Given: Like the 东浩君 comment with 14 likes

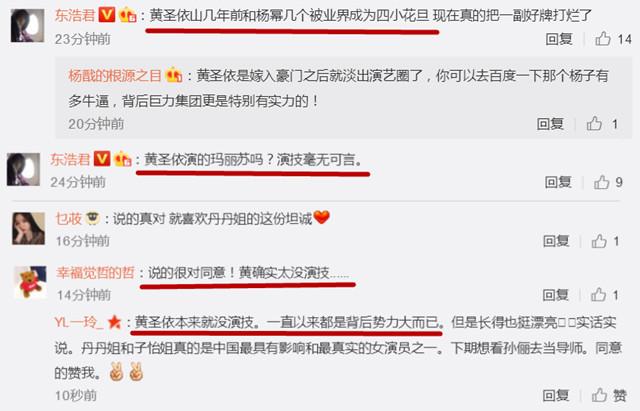Looking at the screenshot, I should tap(603, 39).
